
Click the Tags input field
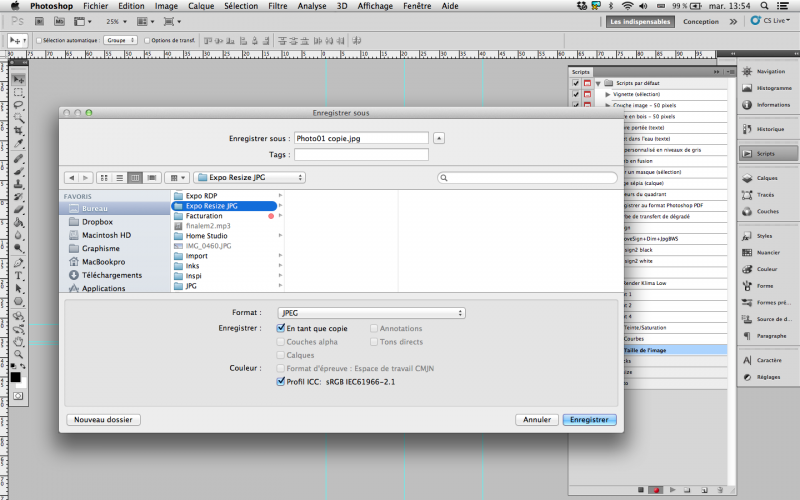coord(361,155)
